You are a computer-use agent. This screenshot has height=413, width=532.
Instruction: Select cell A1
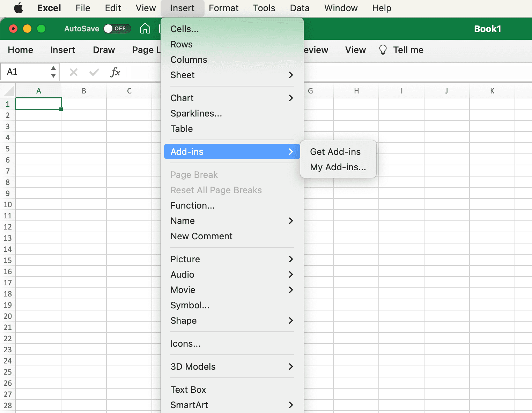pos(39,104)
